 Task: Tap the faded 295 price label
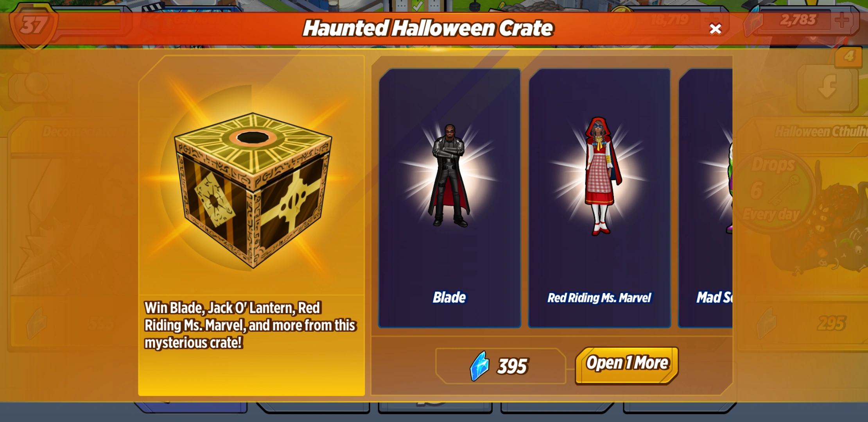point(831,324)
